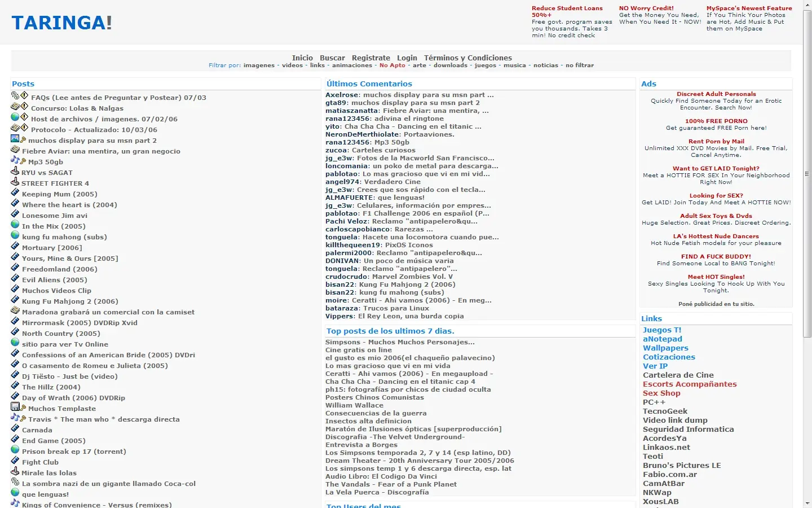This screenshot has width=812, height=508.
Task: Click the joystick icon beside 'Mirale las lolas'
Action: coord(15,471)
